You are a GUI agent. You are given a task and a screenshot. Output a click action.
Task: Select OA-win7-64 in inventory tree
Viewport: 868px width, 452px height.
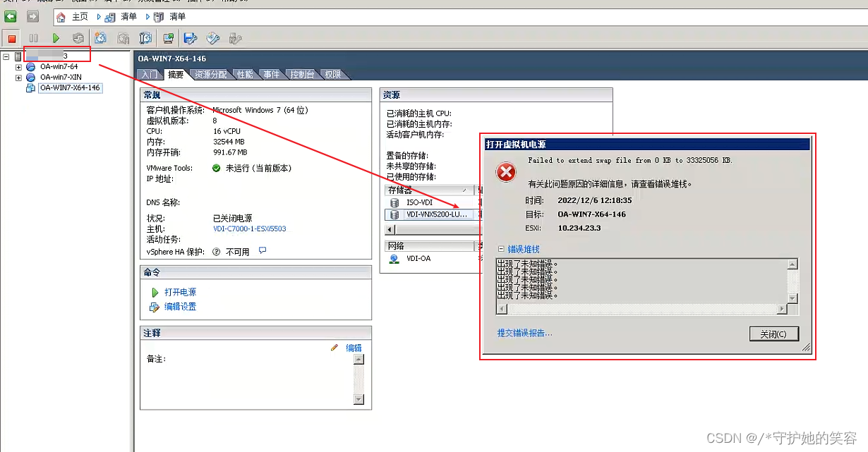click(59, 67)
